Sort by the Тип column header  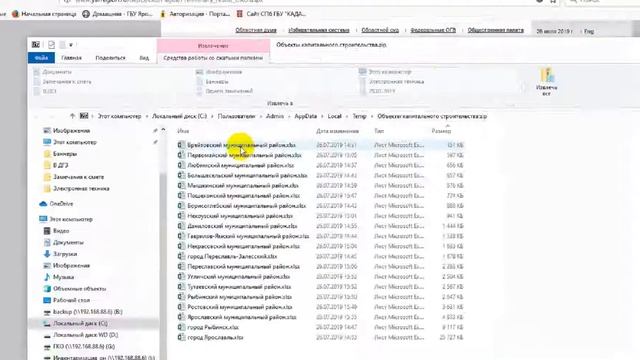point(379,131)
